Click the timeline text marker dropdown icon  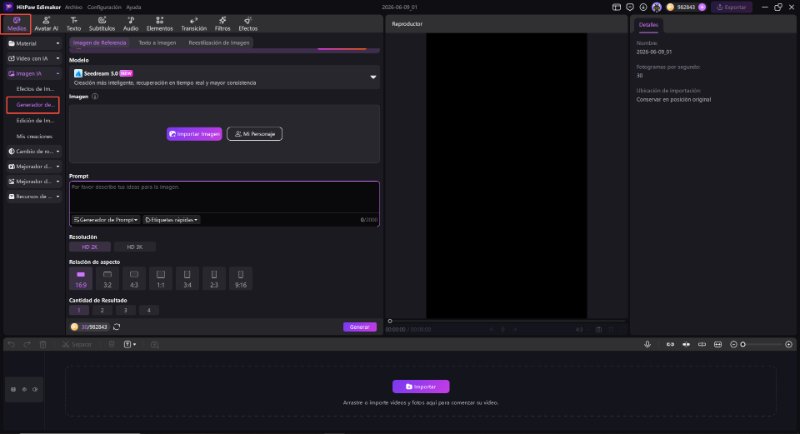click(130, 345)
